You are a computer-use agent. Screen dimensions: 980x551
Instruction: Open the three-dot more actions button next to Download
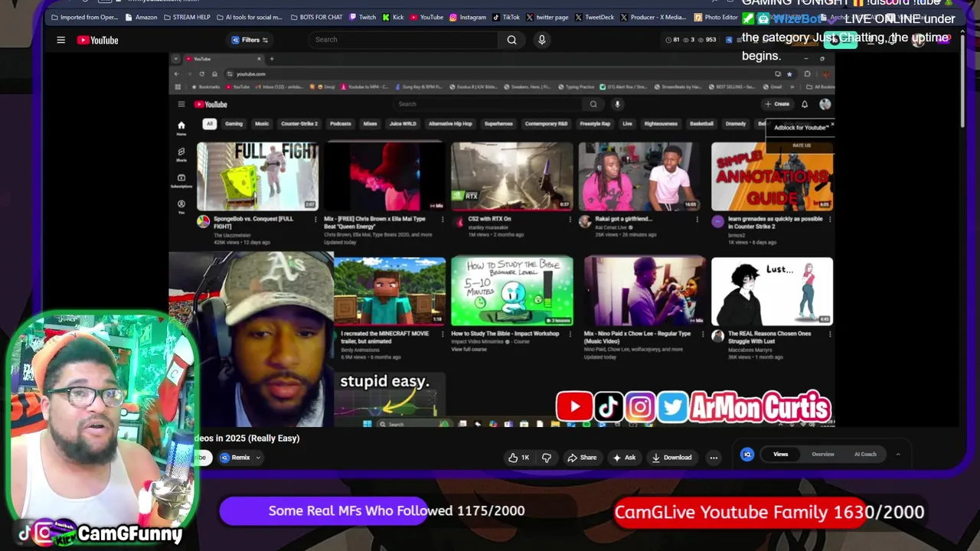coord(714,458)
